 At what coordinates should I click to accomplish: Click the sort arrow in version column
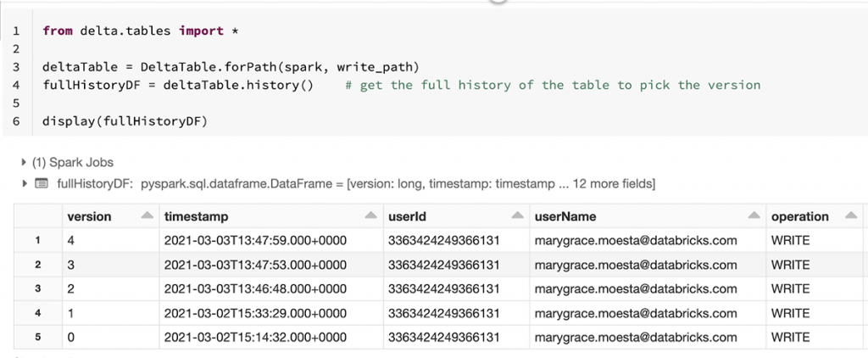147,216
